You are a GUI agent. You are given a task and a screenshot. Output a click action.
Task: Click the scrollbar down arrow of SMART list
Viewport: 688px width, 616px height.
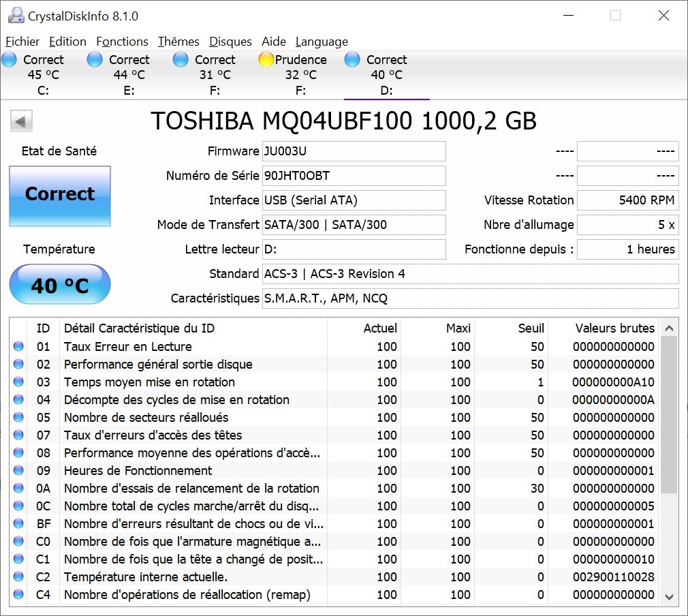[x=669, y=597]
